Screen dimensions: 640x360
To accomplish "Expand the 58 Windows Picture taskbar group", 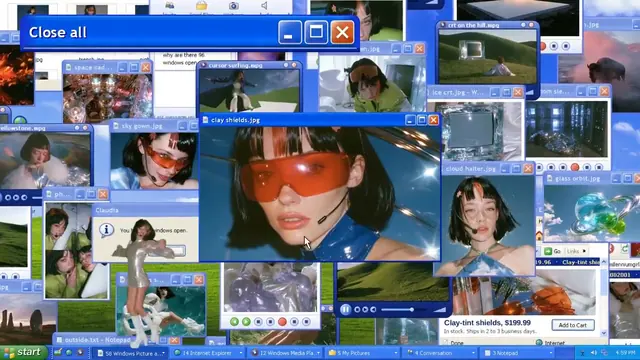I will pyautogui.click(x=130, y=353).
